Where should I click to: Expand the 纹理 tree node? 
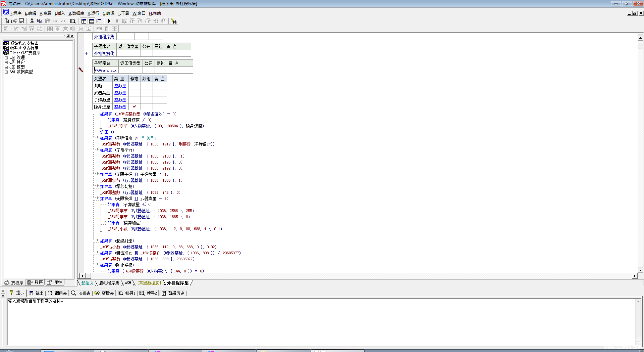tap(6, 58)
